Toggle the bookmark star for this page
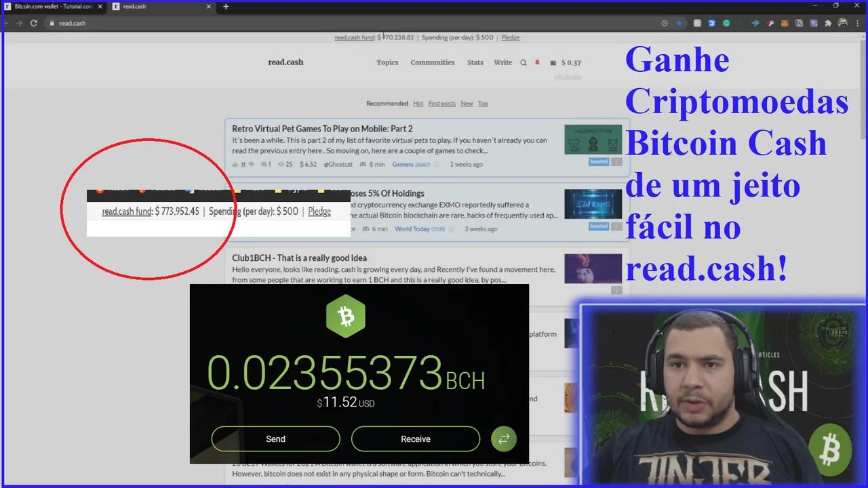The image size is (868, 488). coord(679,22)
